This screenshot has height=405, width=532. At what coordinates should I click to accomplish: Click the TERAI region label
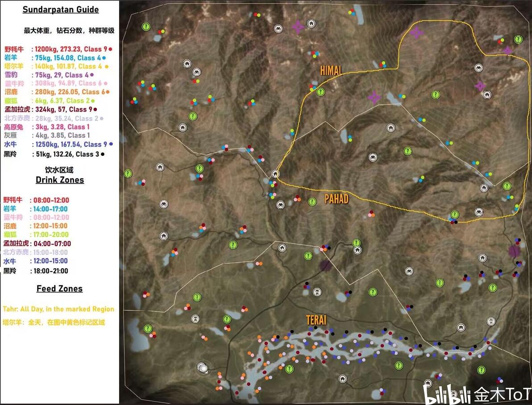(x=316, y=320)
